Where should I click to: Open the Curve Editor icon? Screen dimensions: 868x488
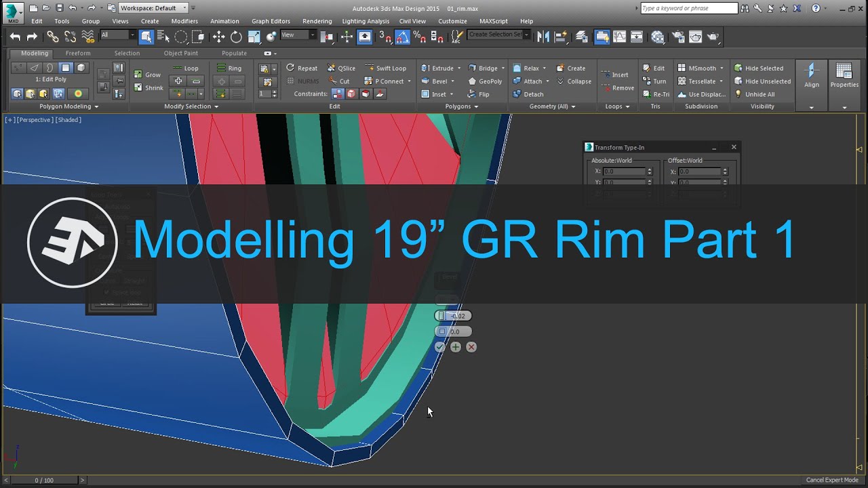click(619, 37)
